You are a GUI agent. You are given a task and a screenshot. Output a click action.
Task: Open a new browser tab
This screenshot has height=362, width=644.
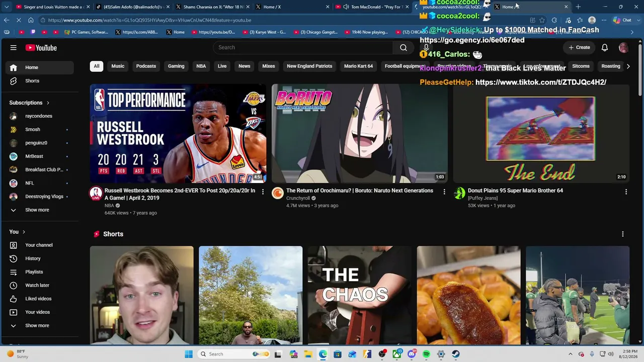point(578,7)
